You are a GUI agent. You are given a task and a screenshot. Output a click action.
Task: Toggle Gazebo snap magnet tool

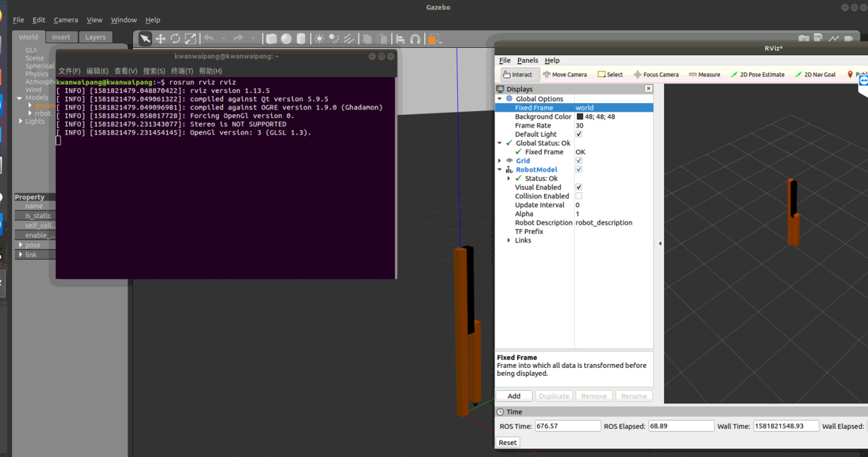(x=415, y=39)
